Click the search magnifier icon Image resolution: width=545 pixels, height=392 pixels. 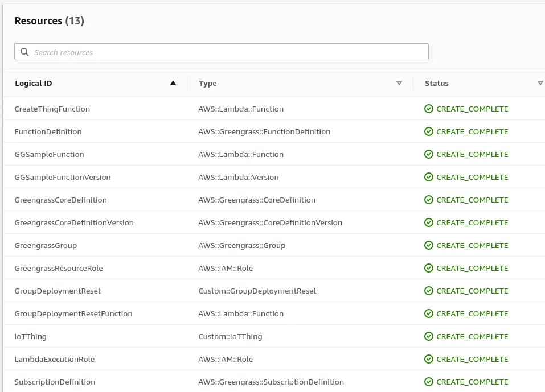[24, 52]
